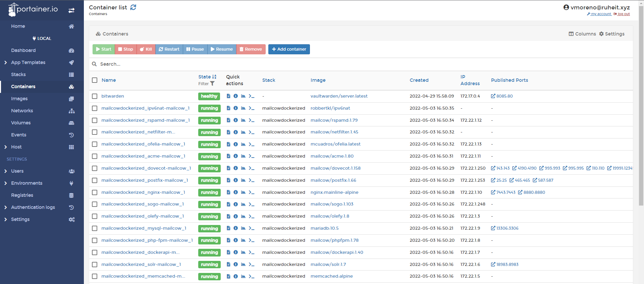Tick the mysql-mailcow container checkbox
The height and width of the screenshot is (284, 644).
(95, 228)
